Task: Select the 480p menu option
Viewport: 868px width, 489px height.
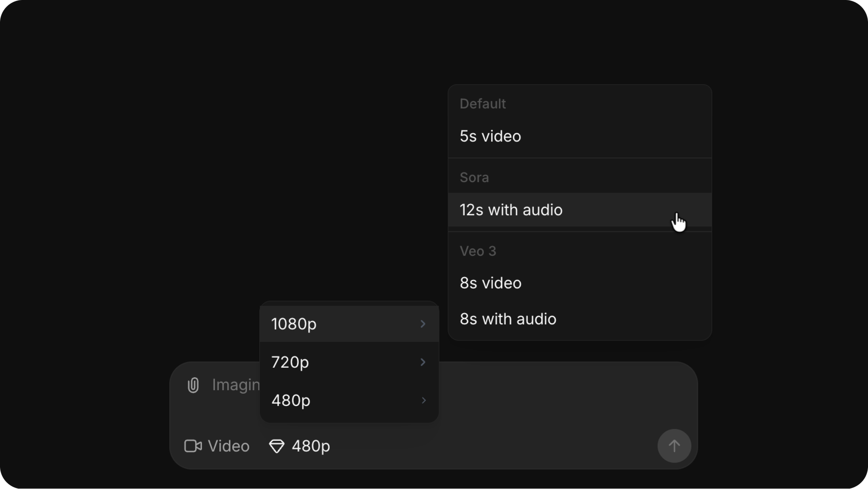Action: tap(291, 400)
